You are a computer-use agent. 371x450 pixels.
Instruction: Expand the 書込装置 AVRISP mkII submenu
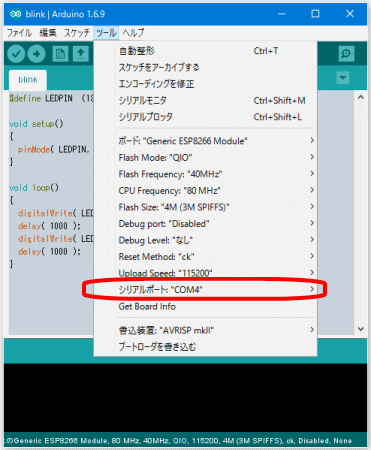click(x=205, y=330)
